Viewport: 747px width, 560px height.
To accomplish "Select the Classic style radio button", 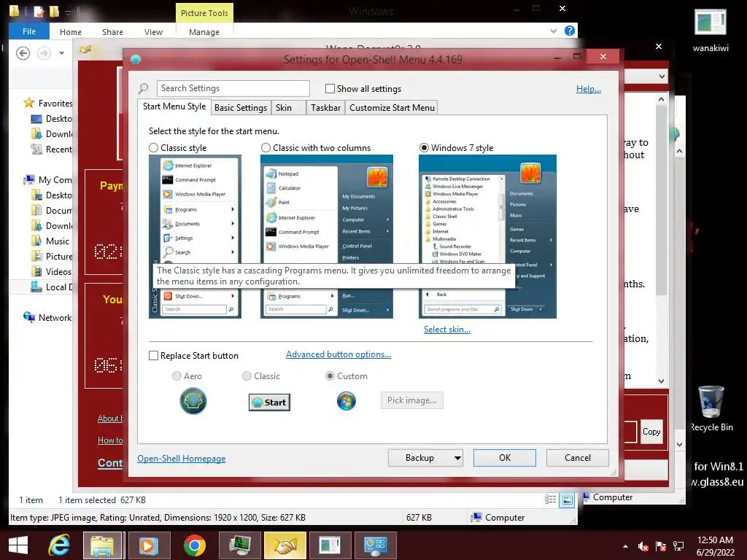I will [x=153, y=147].
